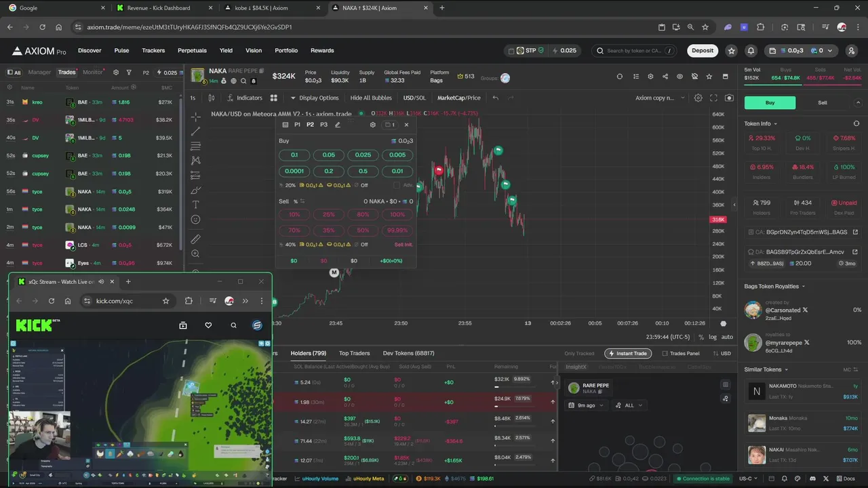Viewport: 868px width, 488px height.
Task: Buy 0.05 SOL quick button
Action: pyautogui.click(x=329, y=155)
